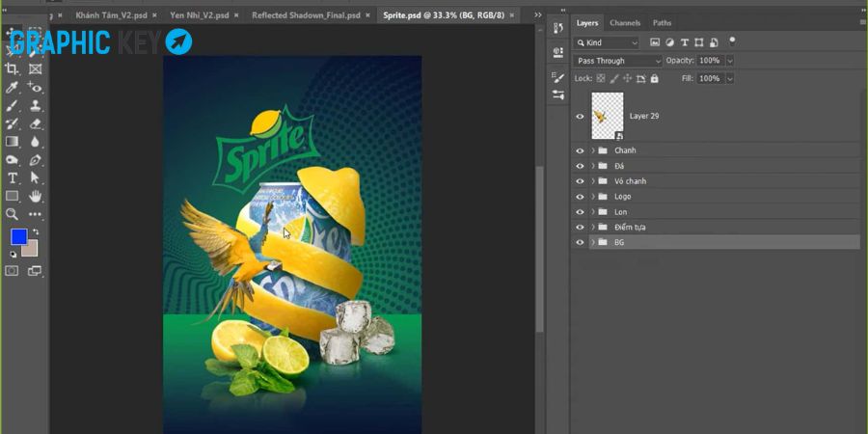
Task: Select the Blur tool
Action: point(36,142)
